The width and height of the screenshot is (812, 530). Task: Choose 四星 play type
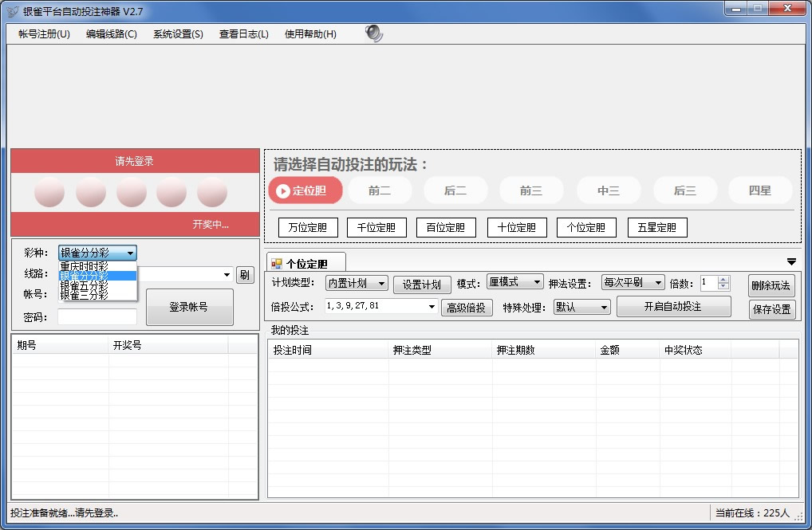point(759,190)
